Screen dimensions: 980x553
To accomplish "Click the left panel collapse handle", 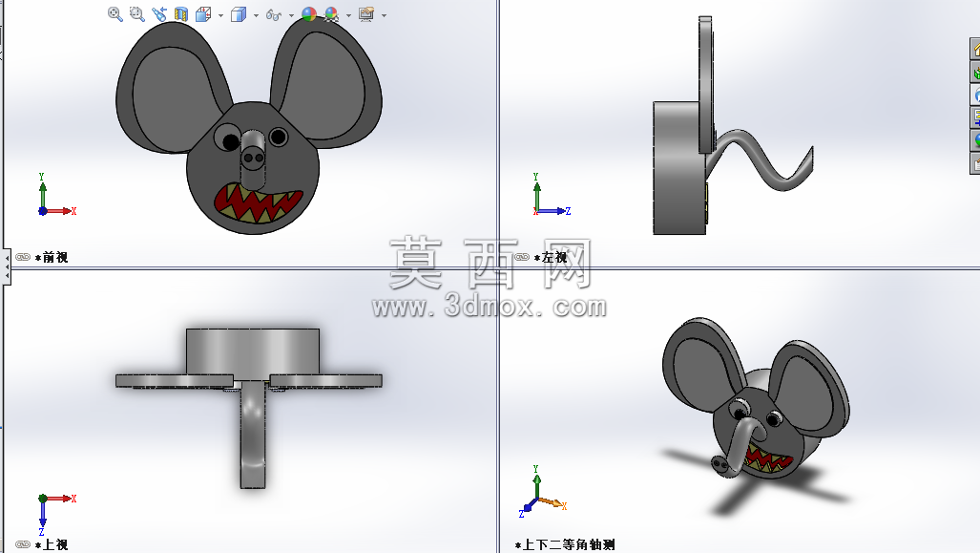I will tap(7, 266).
